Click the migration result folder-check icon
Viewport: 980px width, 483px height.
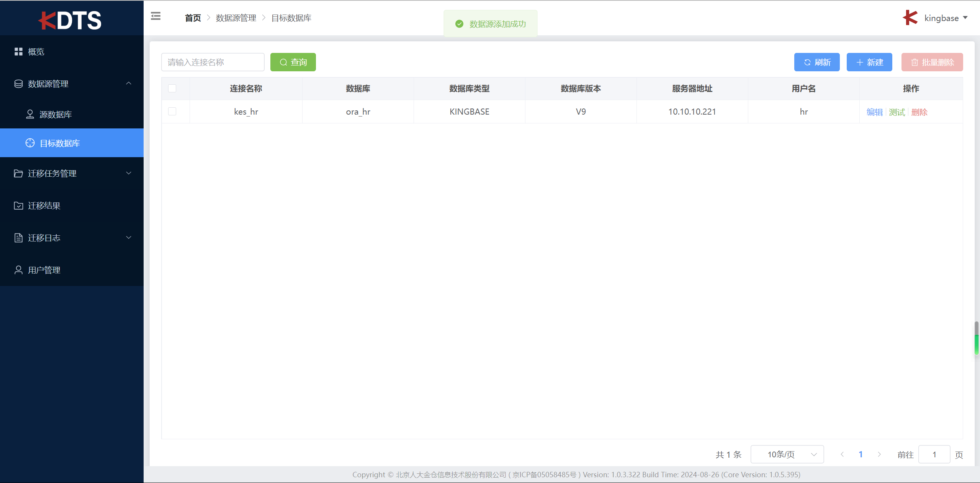click(18, 205)
